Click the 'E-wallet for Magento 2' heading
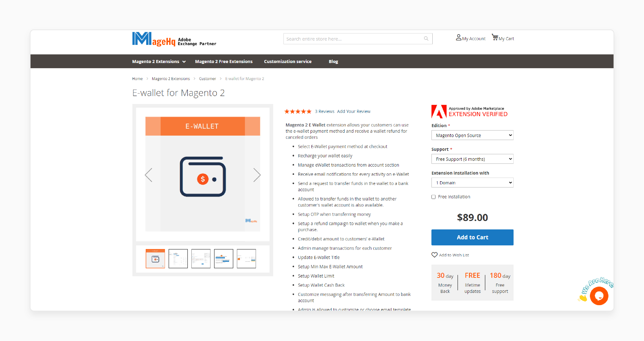Viewport: 644px width, 341px height. click(178, 93)
